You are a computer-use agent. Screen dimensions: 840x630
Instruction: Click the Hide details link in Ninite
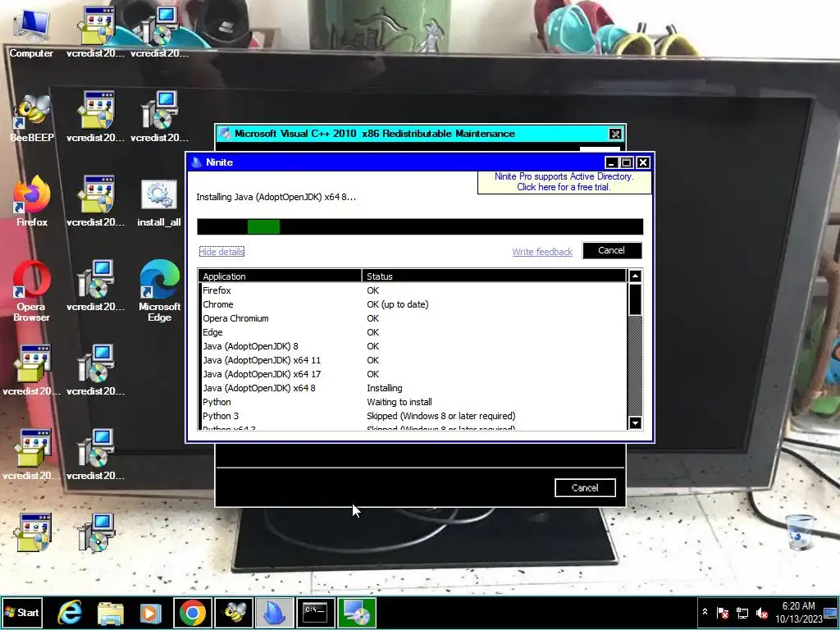pos(221,252)
